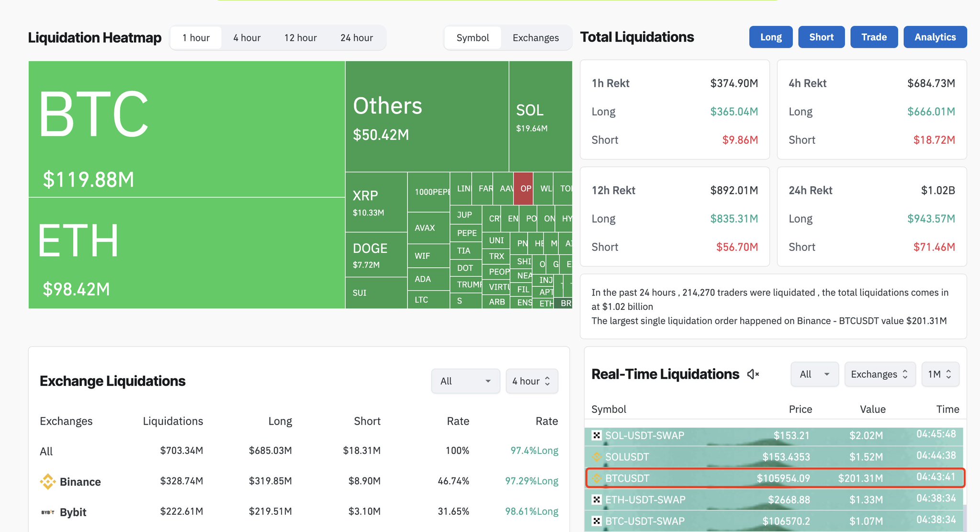Viewport: 980px width, 532px height.
Task: Click Binance icon beside BTCUSDT row
Action: tap(597, 478)
